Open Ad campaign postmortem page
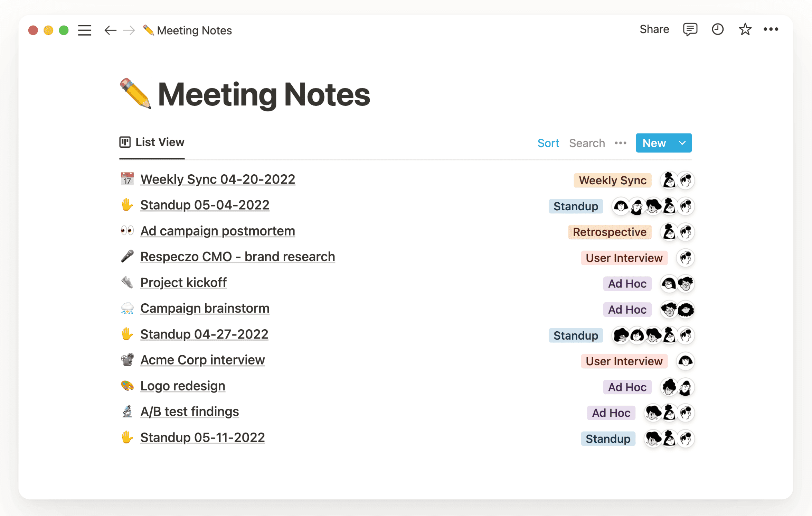The height and width of the screenshot is (516, 812). [218, 231]
